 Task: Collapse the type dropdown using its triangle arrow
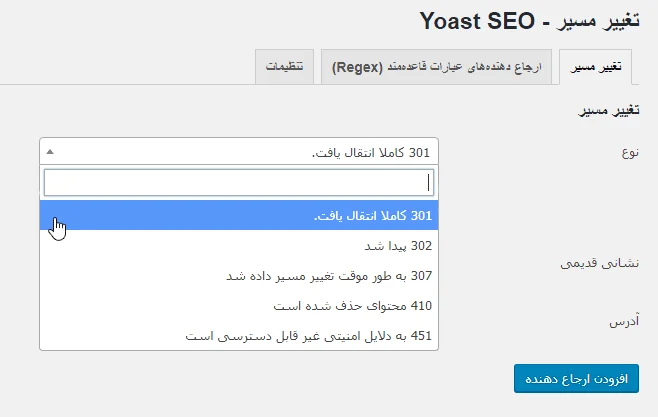click(x=50, y=152)
